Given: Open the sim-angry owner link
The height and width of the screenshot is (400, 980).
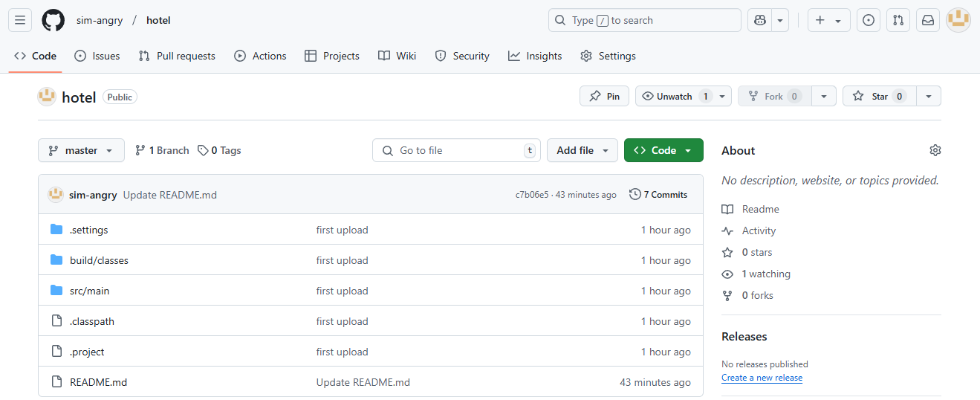Looking at the screenshot, I should 100,20.
